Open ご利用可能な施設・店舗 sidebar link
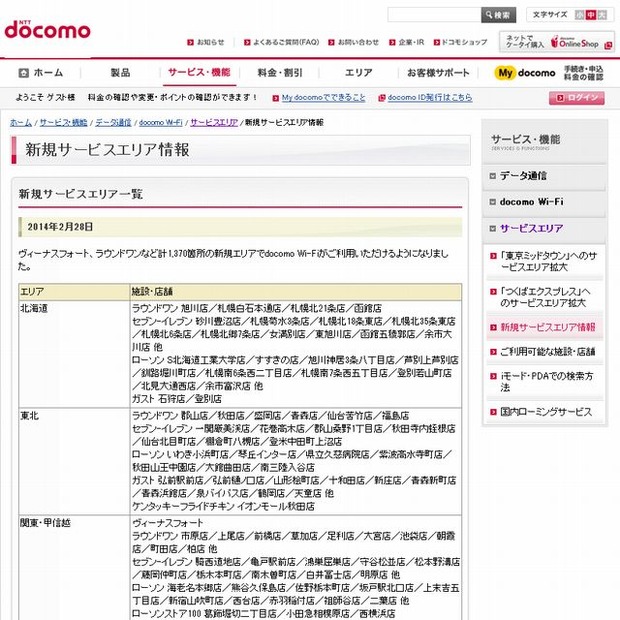Image resolution: width=620 pixels, height=620 pixels. pos(548,352)
